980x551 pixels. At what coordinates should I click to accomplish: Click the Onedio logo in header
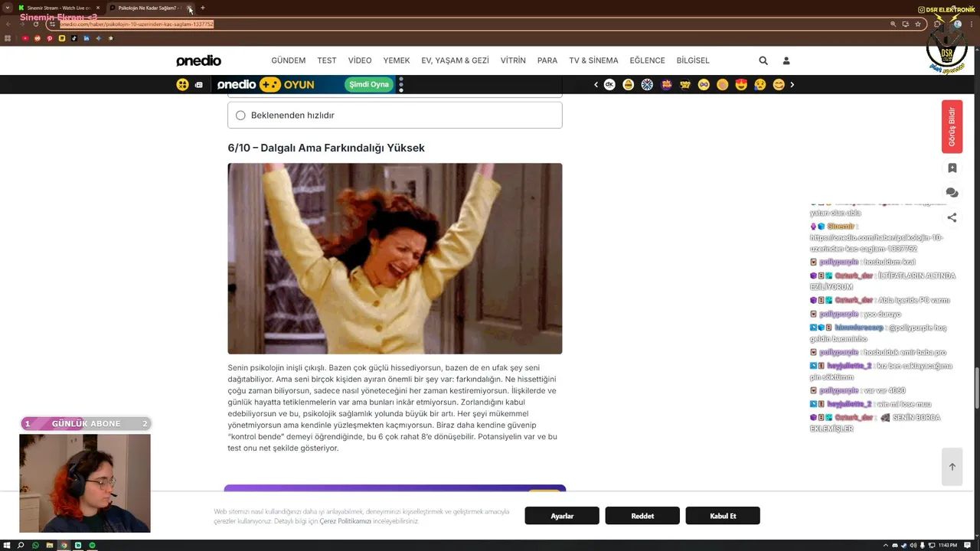click(x=198, y=60)
